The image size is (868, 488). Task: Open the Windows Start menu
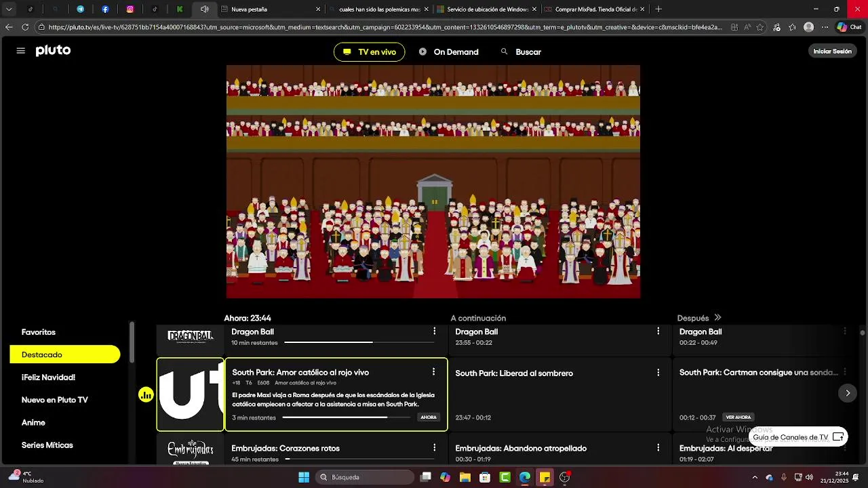(x=304, y=477)
